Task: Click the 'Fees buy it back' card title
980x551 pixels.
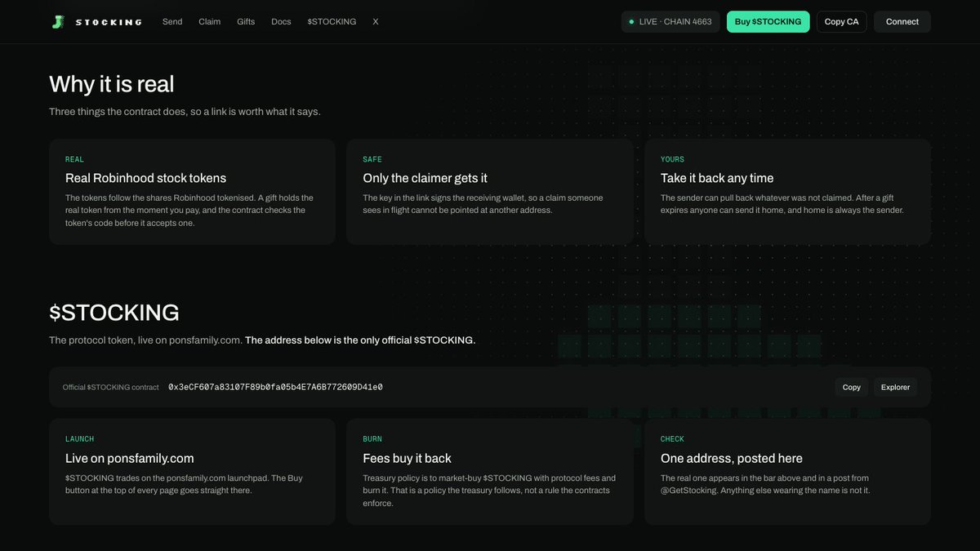Action: pos(408,459)
